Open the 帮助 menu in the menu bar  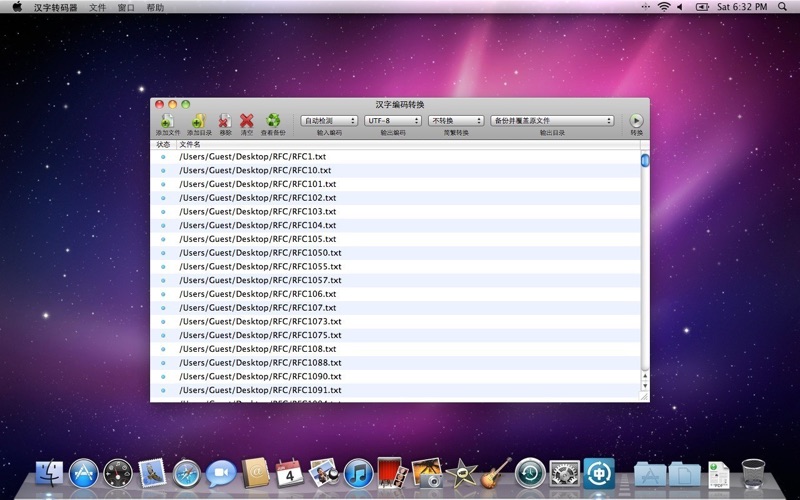pos(155,7)
